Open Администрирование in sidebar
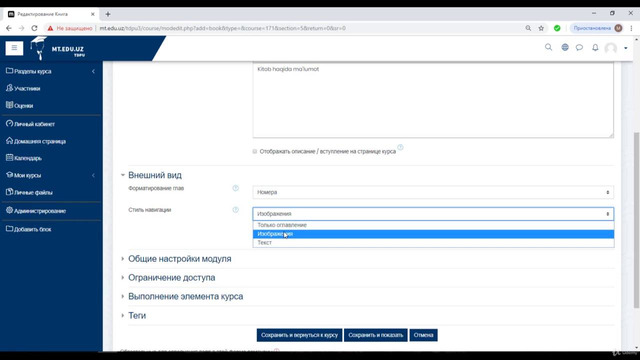Viewport: 640px width, 360px height. [x=36, y=211]
